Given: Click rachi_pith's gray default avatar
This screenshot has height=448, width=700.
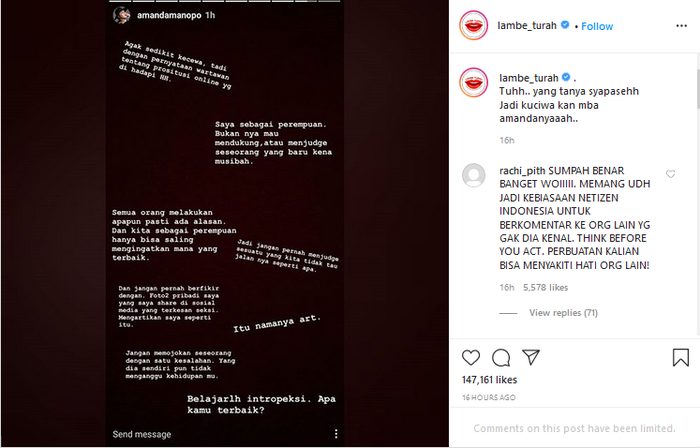Looking at the screenshot, I should (474, 175).
